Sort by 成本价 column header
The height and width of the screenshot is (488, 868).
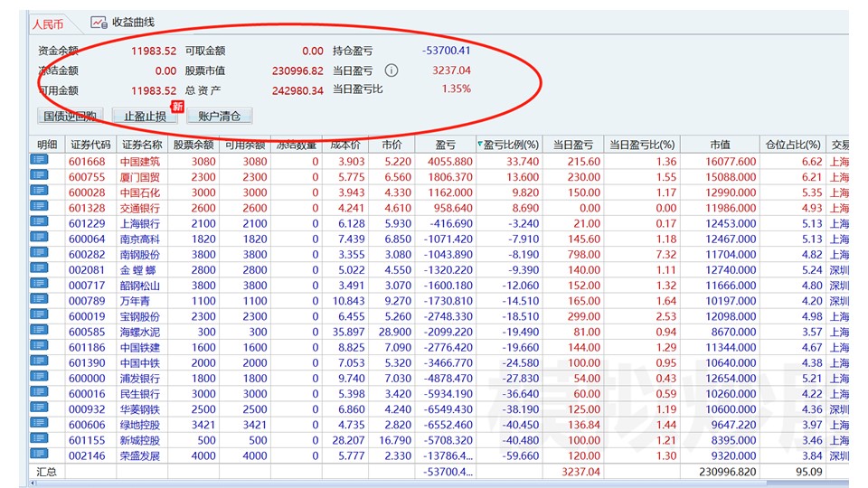tap(345, 145)
